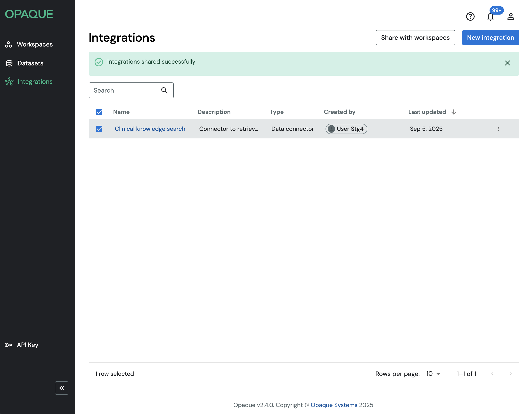Open the help question mark icon
Viewport: 532px width, 414px height.
point(470,16)
